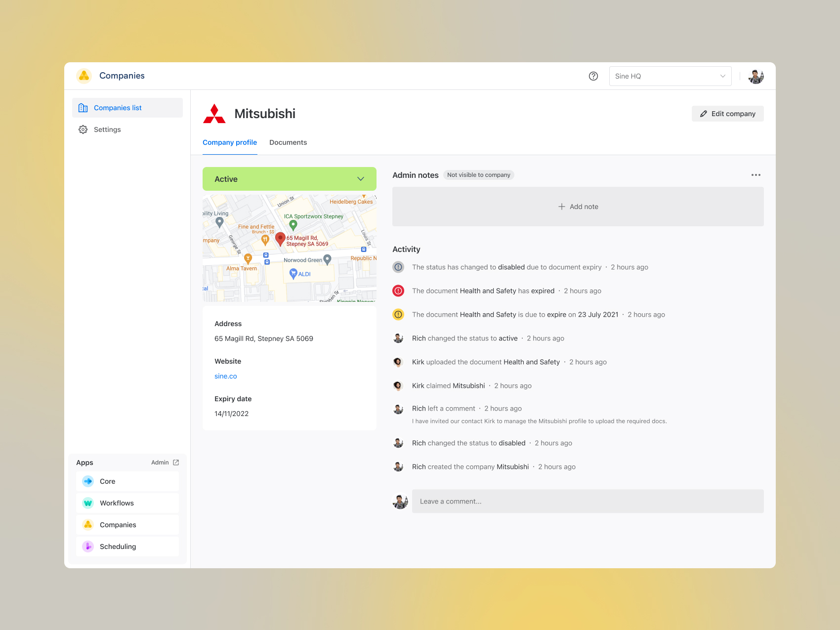The height and width of the screenshot is (630, 840).
Task: Open the sine.co website link
Action: [x=225, y=376]
